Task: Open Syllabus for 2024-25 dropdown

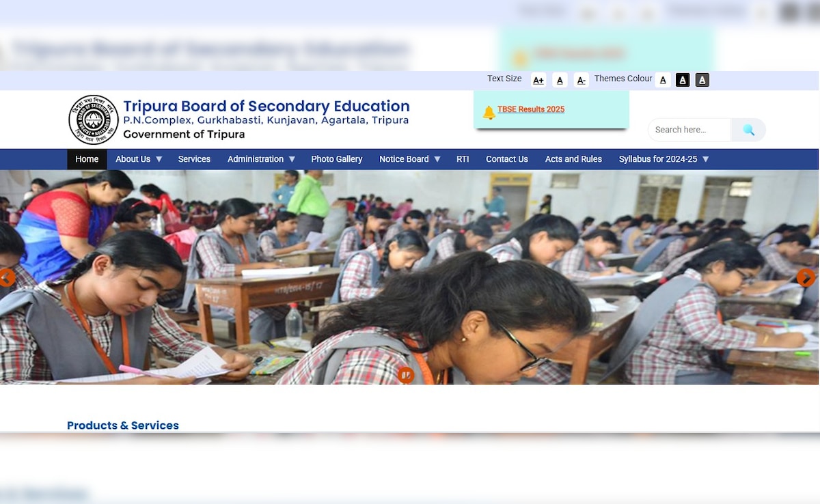Action: tap(664, 159)
